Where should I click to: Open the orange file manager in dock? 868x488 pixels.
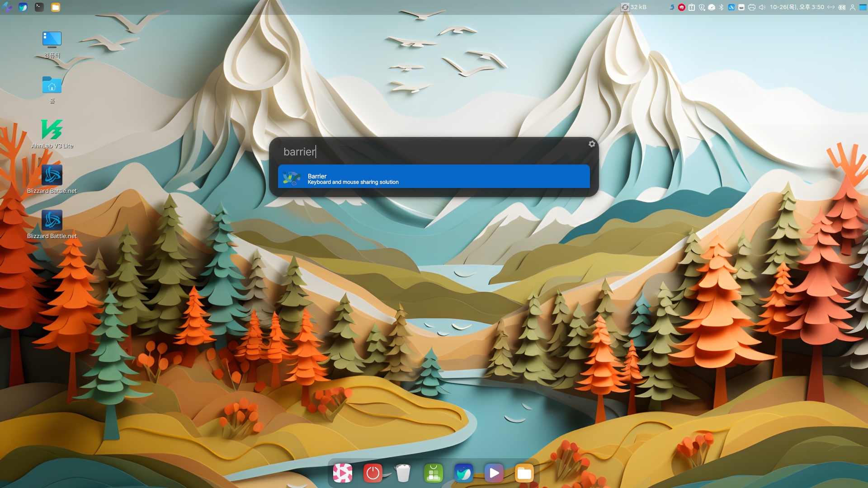(524, 473)
